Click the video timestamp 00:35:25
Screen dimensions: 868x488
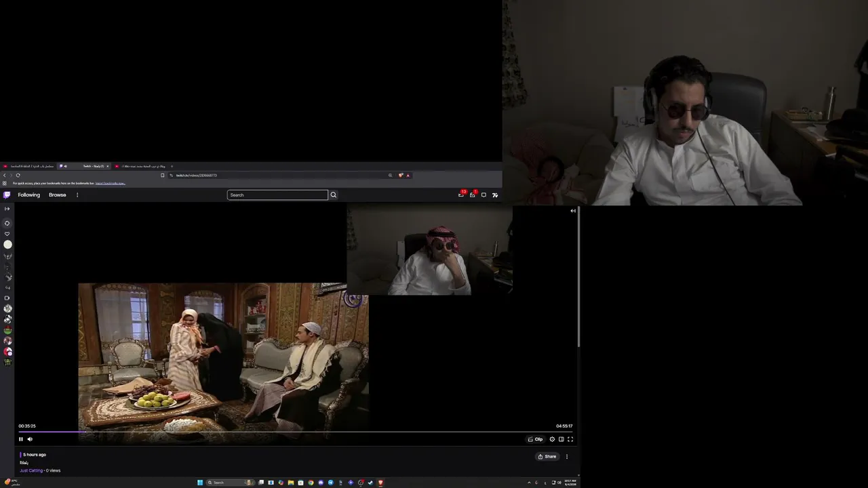27,426
